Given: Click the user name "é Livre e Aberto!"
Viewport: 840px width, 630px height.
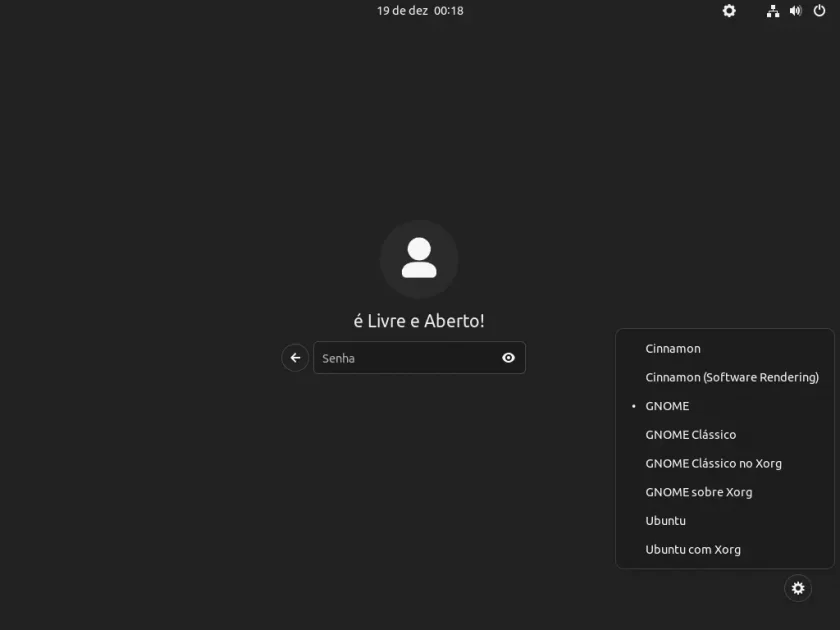Looking at the screenshot, I should coord(419,321).
